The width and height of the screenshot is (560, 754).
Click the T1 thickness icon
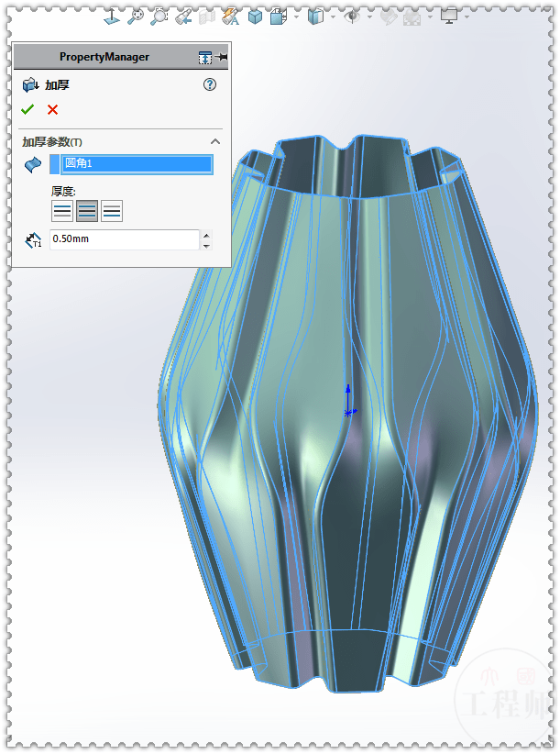point(34,240)
